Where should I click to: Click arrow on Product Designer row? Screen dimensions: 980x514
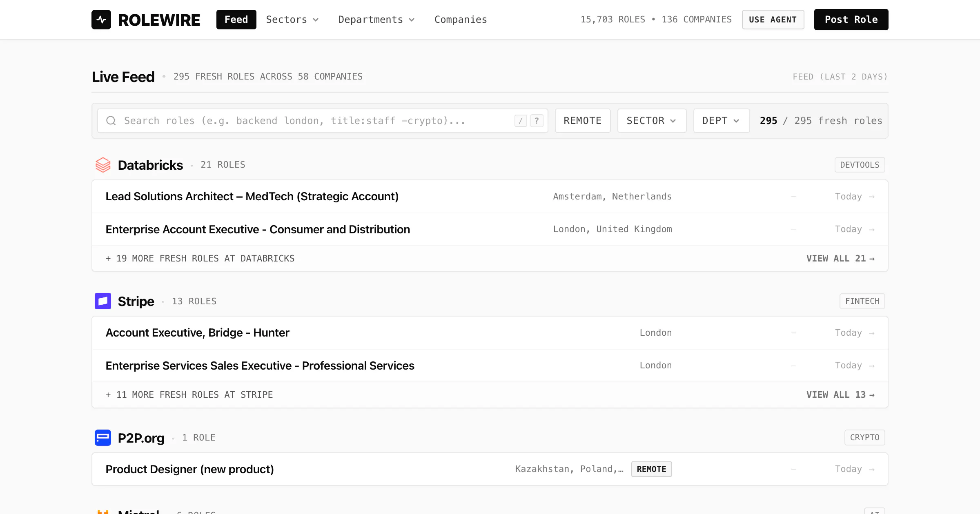(x=872, y=470)
